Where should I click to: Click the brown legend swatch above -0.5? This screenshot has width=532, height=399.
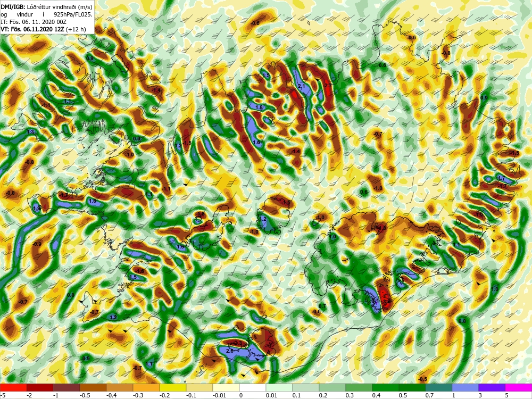pos(93,387)
